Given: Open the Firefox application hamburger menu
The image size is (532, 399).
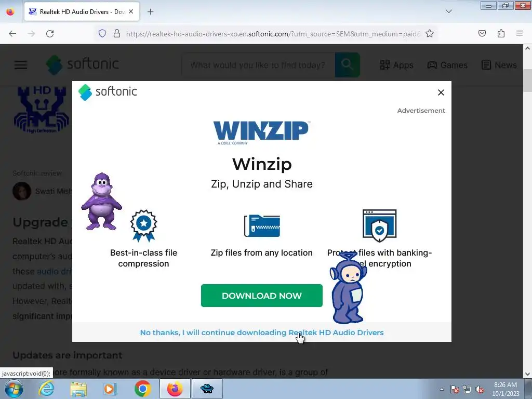Looking at the screenshot, I should 520,33.
